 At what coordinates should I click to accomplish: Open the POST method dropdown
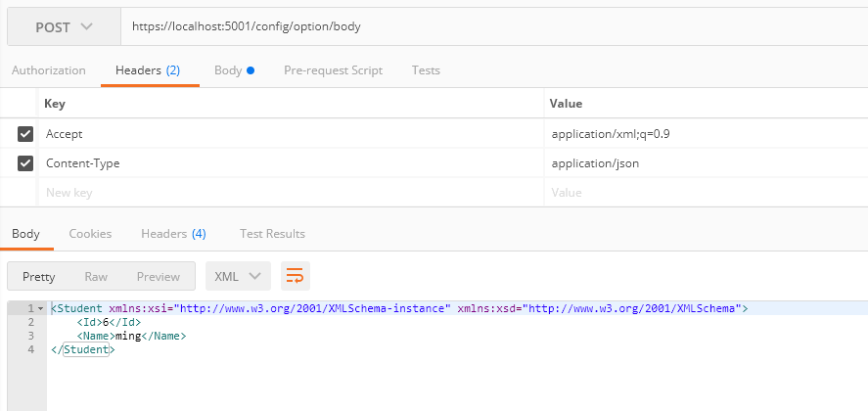click(65, 26)
